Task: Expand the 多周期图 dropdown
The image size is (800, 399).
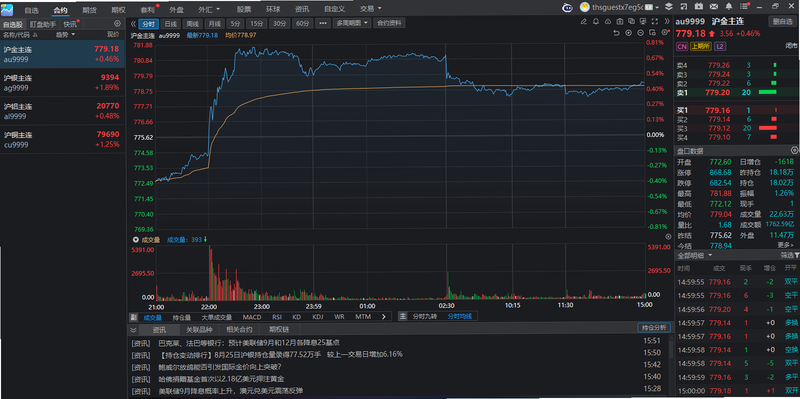Action: coord(351,23)
